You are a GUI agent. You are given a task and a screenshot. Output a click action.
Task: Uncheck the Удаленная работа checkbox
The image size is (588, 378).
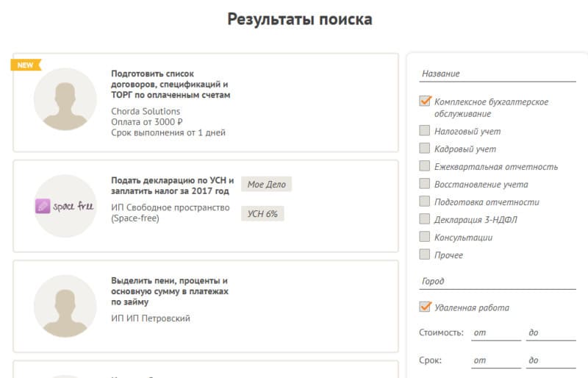425,307
